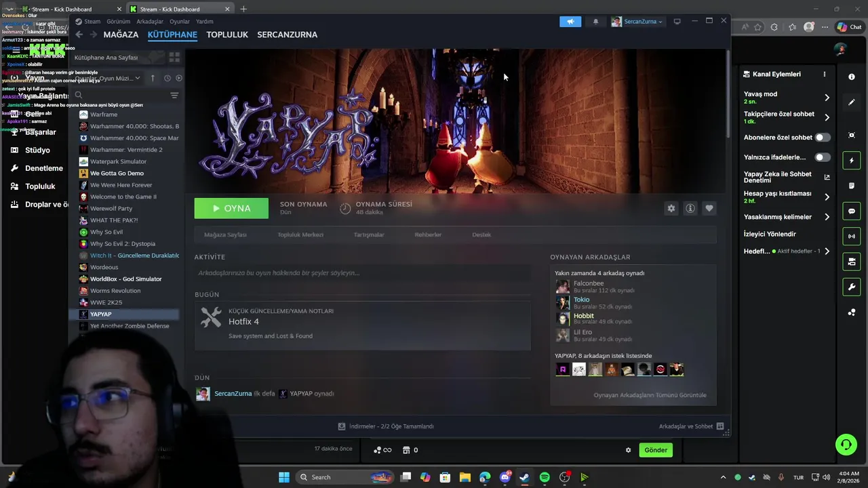This screenshot has width=868, height=488.
Task: Open Discord from the taskbar
Action: 505,477
